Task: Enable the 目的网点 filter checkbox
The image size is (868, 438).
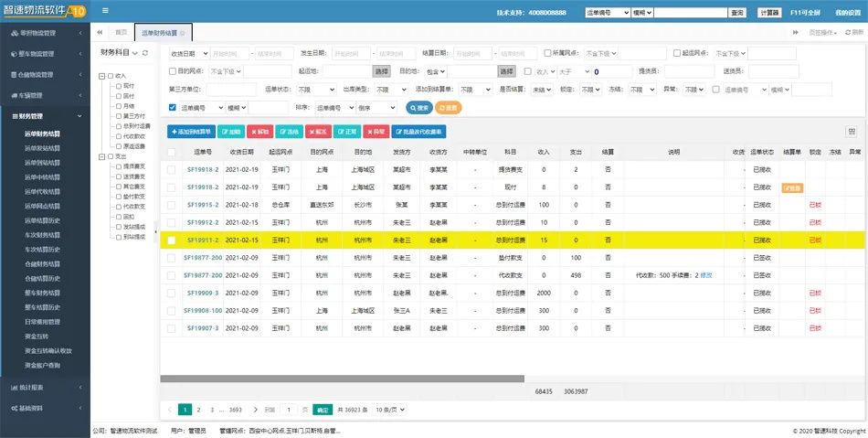Action: click(172, 71)
